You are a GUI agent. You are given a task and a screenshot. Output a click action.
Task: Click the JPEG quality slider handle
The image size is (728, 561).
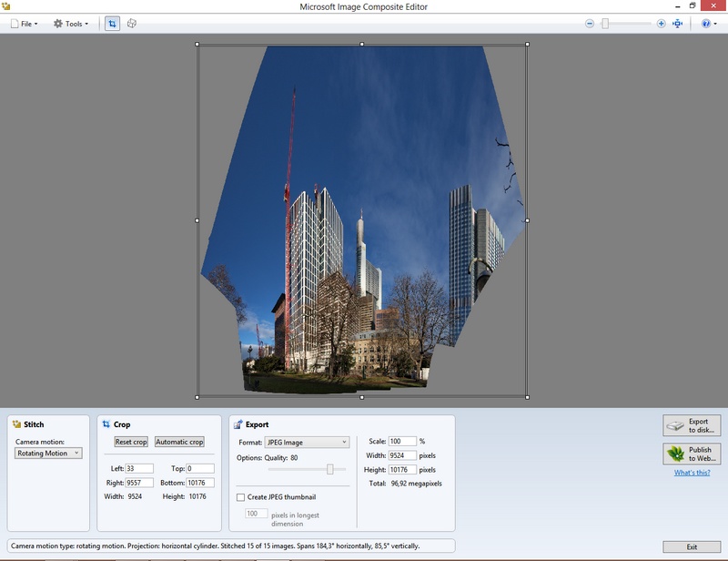tap(330, 469)
